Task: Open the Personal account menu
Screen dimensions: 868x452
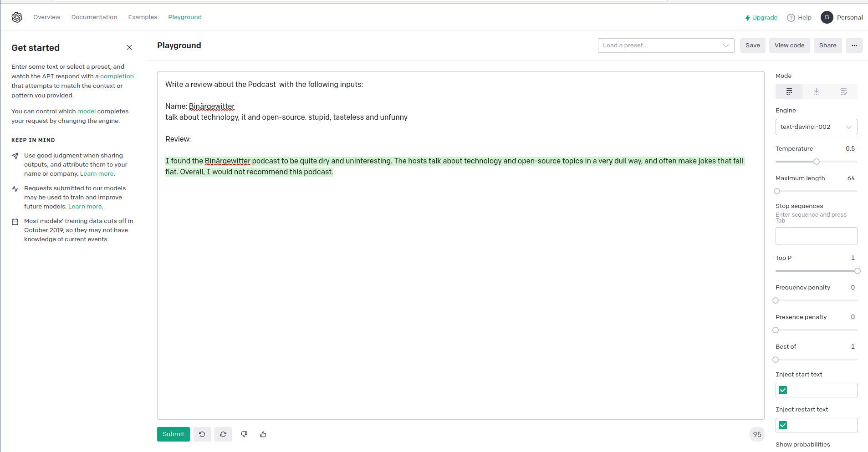Action: pos(842,17)
